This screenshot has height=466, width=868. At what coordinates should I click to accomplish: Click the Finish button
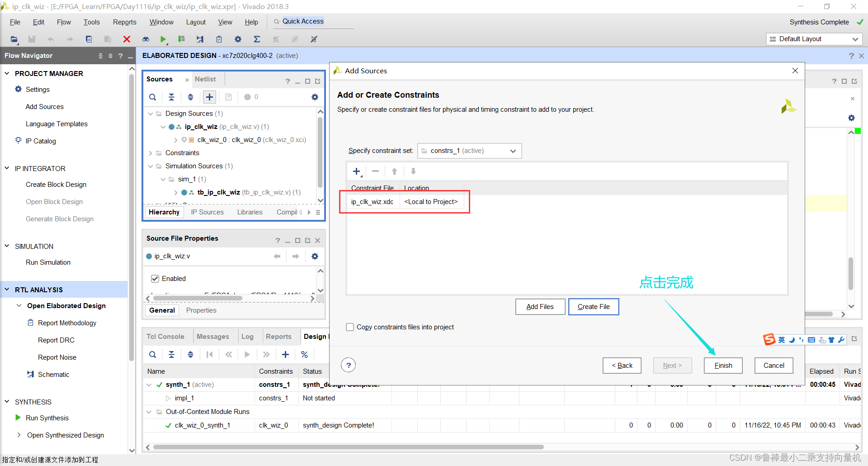click(723, 366)
